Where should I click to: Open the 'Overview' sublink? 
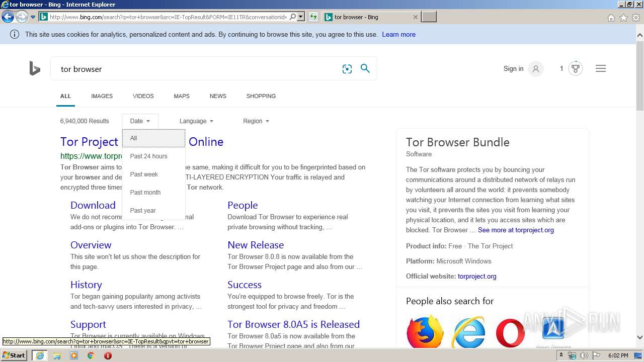(91, 245)
